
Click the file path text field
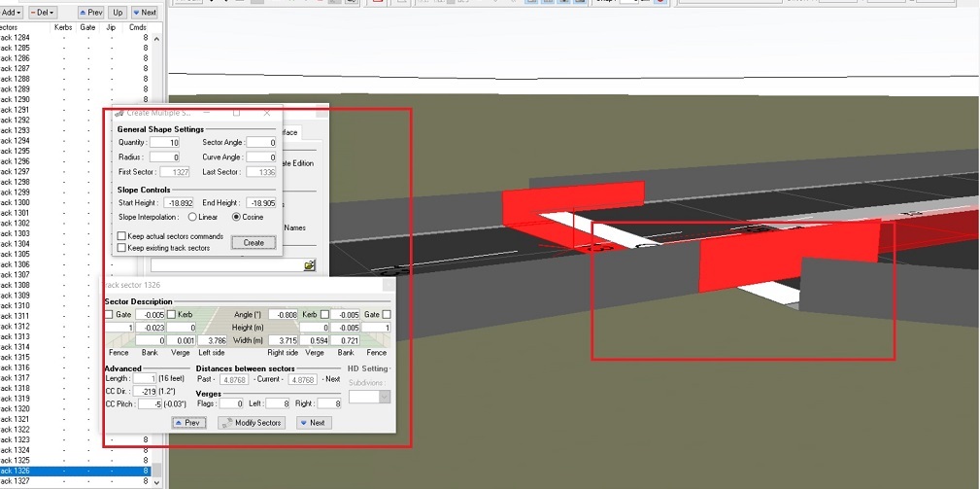(x=227, y=265)
